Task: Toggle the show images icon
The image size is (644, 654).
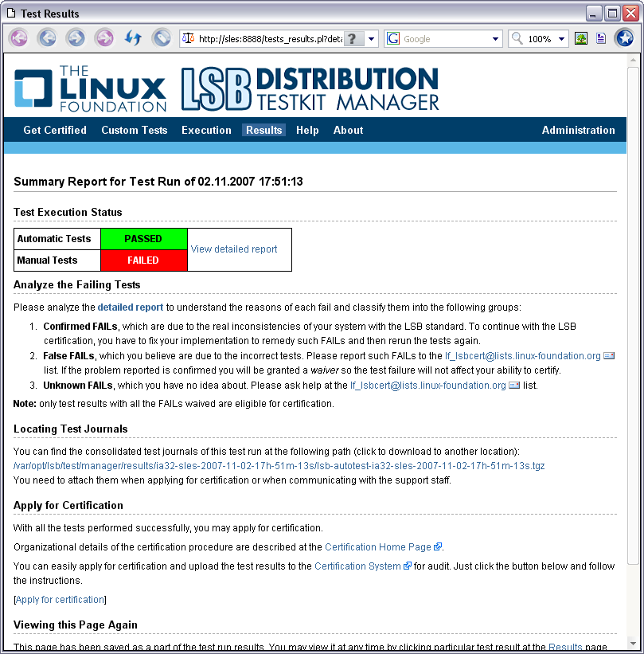Action: click(x=580, y=39)
